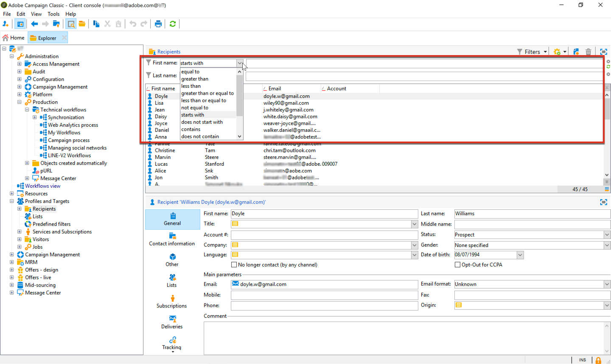
Task: Click the list configuration icon beside the 45 / 45 counter
Action: pyautogui.click(x=607, y=189)
